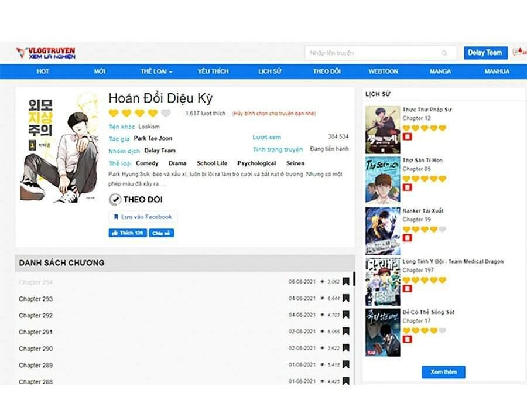
Task: Toggle the THEO DÕI follow checkmark
Action: (115, 200)
